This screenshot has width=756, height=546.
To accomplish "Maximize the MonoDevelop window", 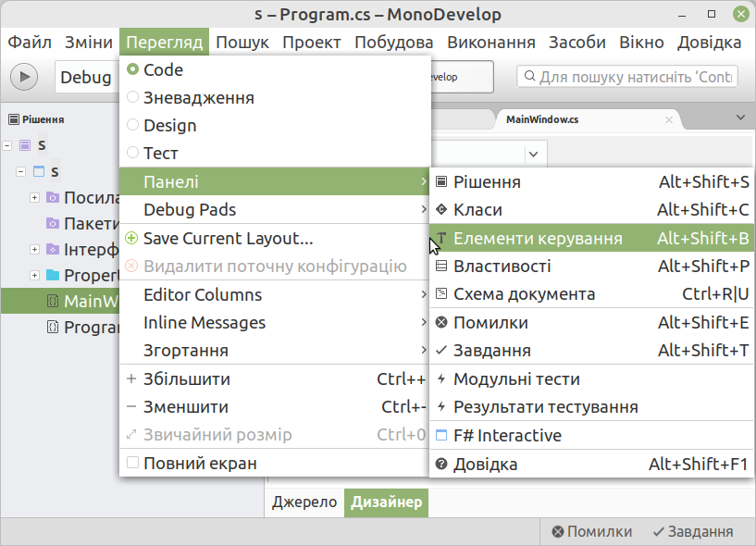I will pos(712,14).
